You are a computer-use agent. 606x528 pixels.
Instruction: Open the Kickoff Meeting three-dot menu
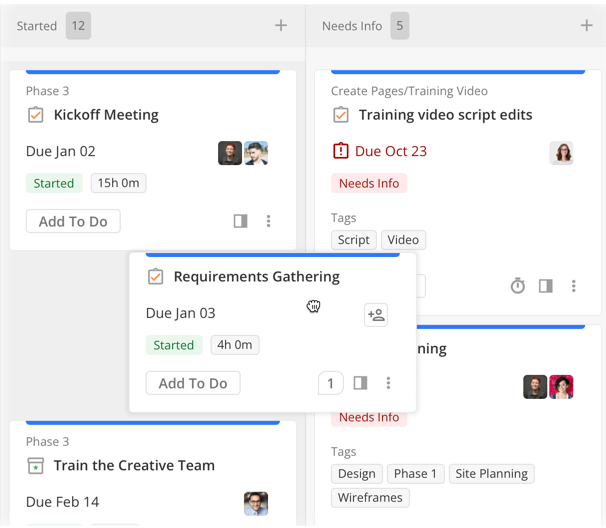click(x=268, y=221)
